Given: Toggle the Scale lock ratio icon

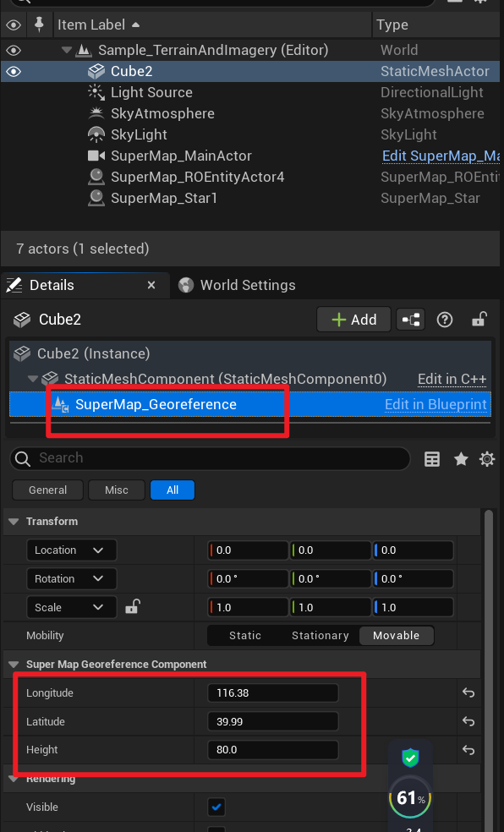Looking at the screenshot, I should 133,606.
